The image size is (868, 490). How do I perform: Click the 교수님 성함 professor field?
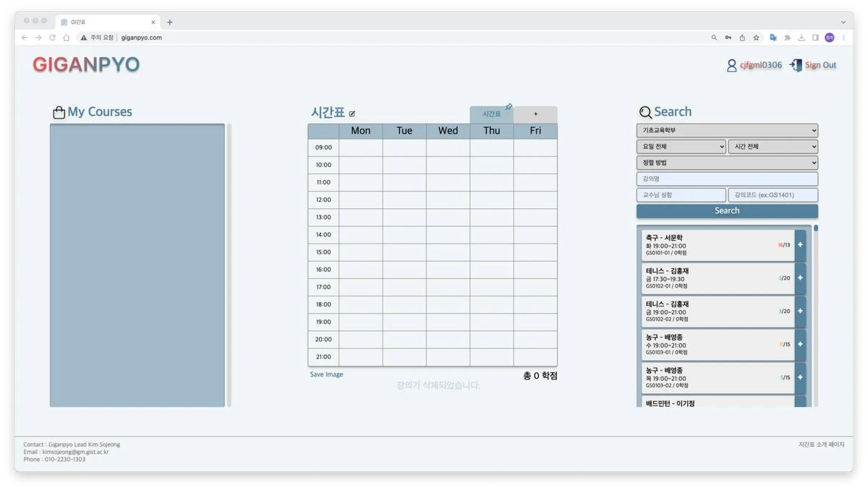pyautogui.click(x=681, y=195)
